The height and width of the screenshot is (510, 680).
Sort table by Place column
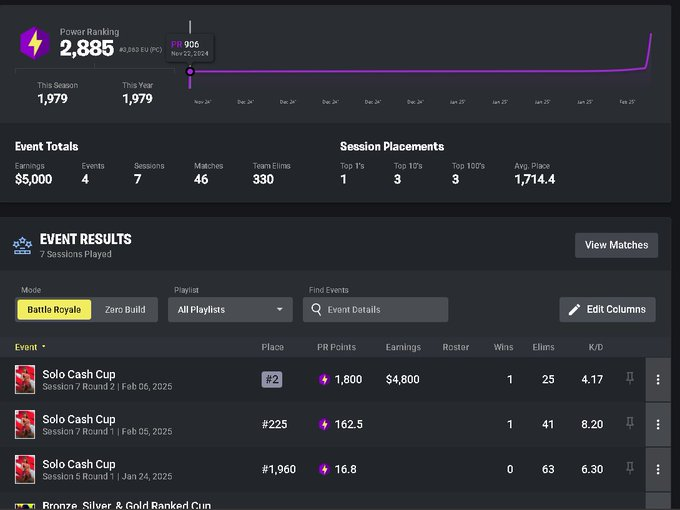pyautogui.click(x=272, y=347)
